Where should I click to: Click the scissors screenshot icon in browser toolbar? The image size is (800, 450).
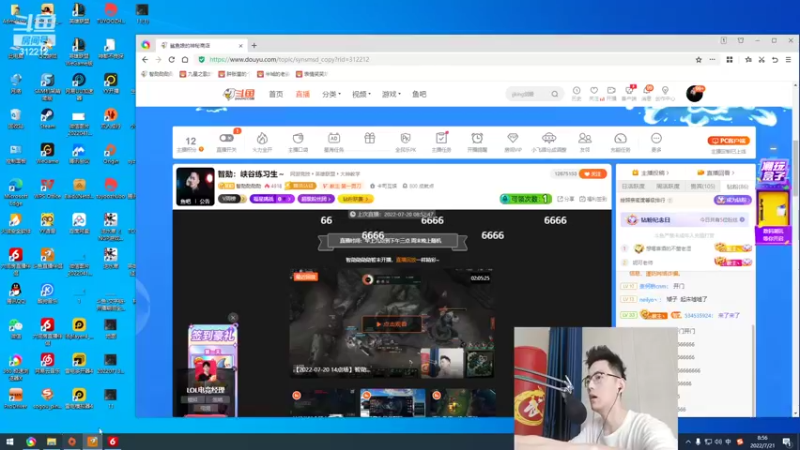point(762,60)
